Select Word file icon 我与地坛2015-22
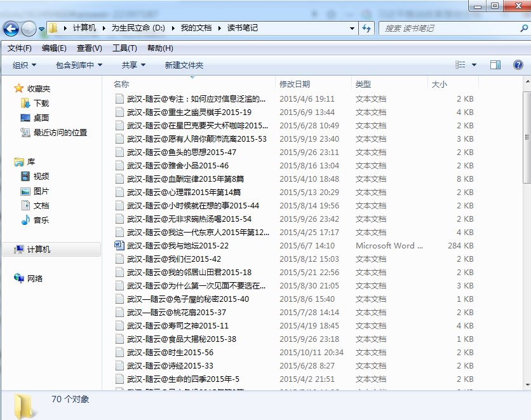Image resolution: width=531 pixels, height=420 pixels. [x=119, y=245]
